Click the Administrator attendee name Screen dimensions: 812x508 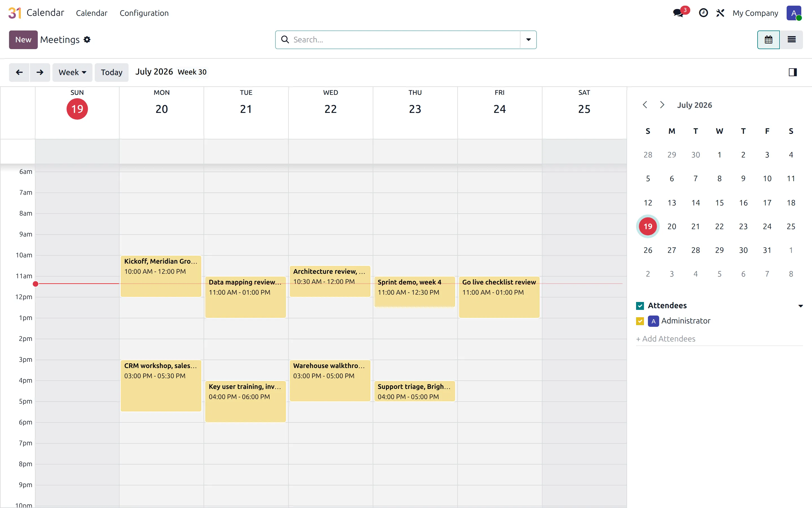(x=686, y=321)
